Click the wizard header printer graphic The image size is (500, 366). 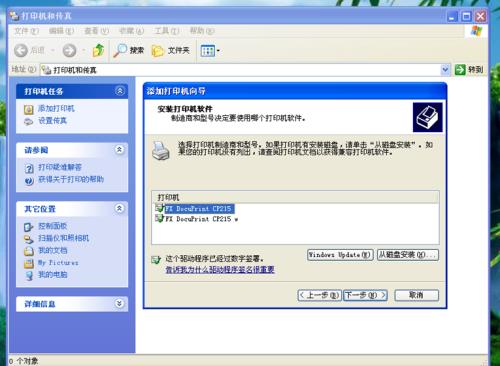427,117
